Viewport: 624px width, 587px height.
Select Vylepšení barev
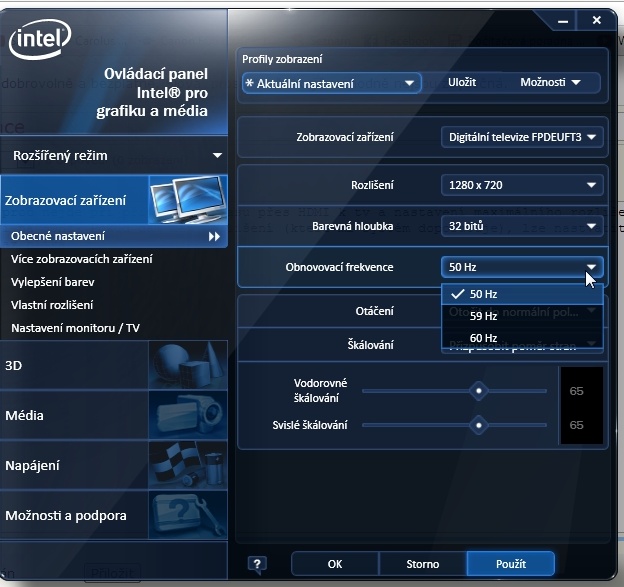[53, 282]
